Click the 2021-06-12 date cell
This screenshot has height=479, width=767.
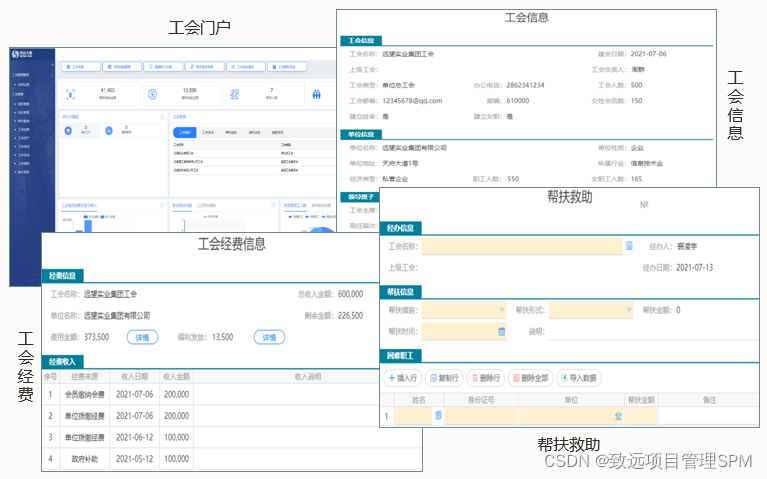point(135,437)
